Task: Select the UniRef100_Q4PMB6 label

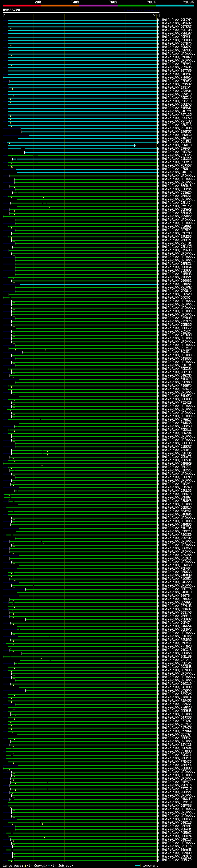Action: click(177, 525)
